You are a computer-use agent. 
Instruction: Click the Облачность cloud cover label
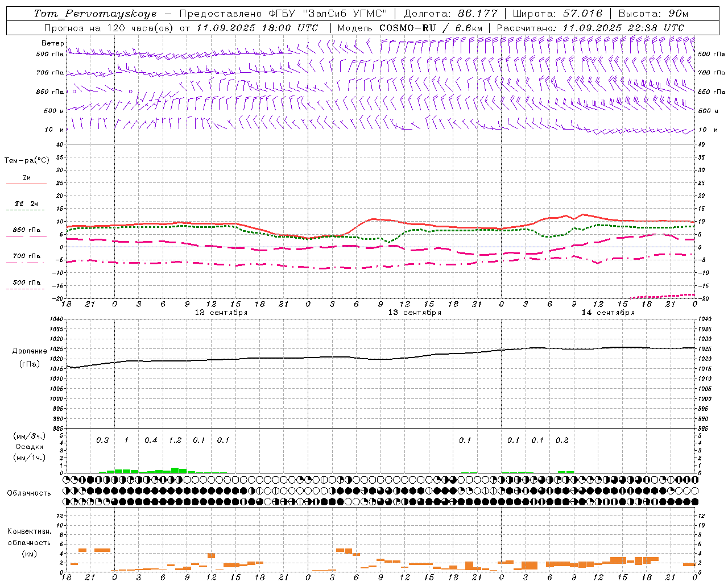[x=29, y=493]
